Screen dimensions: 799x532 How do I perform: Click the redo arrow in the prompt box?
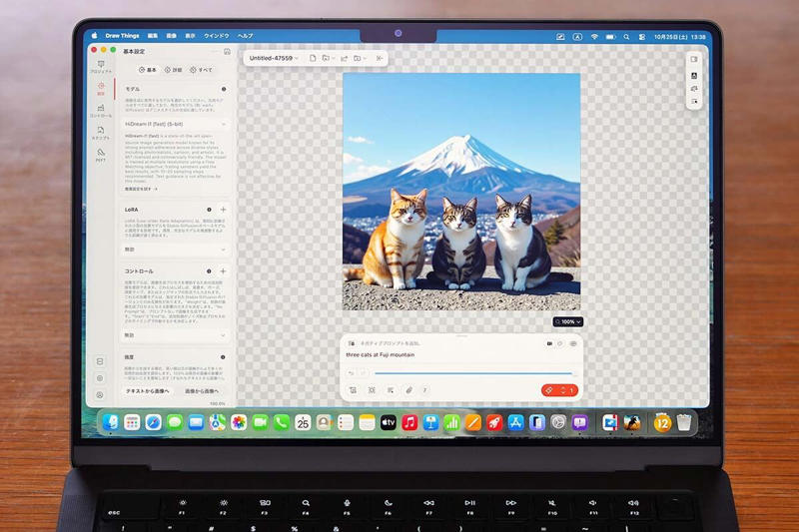[x=363, y=373]
